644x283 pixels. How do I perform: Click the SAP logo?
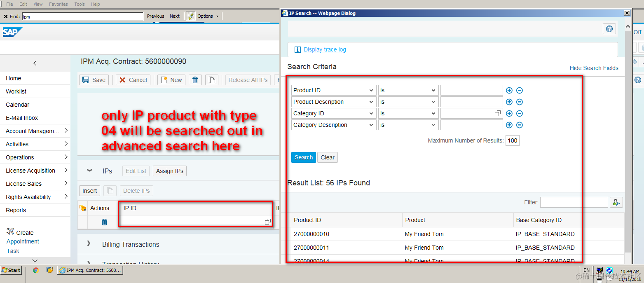[x=12, y=32]
